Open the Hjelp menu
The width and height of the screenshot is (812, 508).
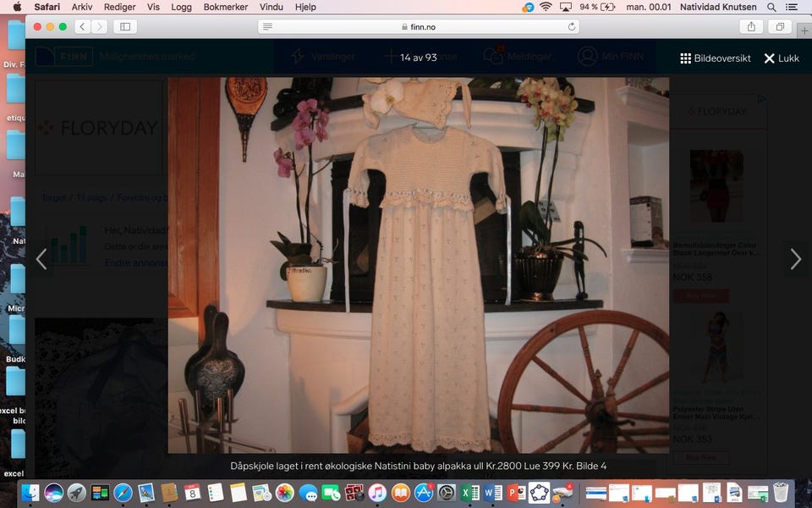pos(305,7)
